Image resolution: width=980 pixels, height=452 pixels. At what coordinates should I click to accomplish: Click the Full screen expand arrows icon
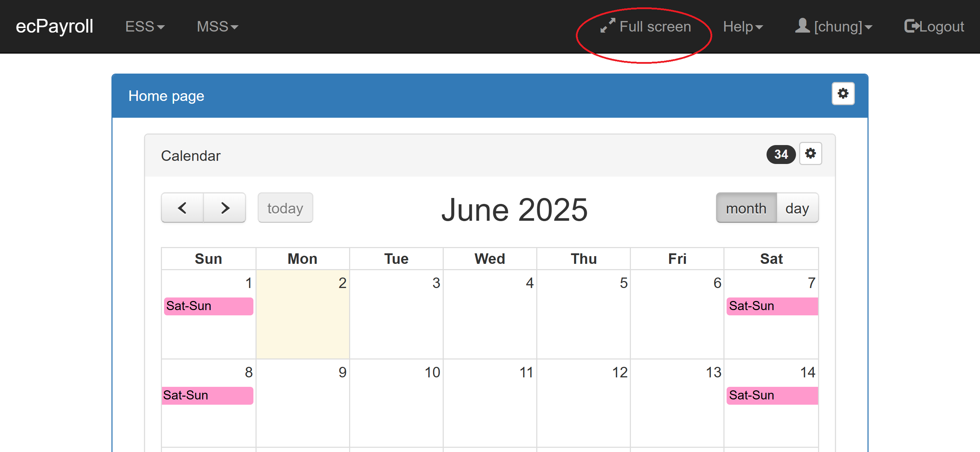tap(607, 26)
